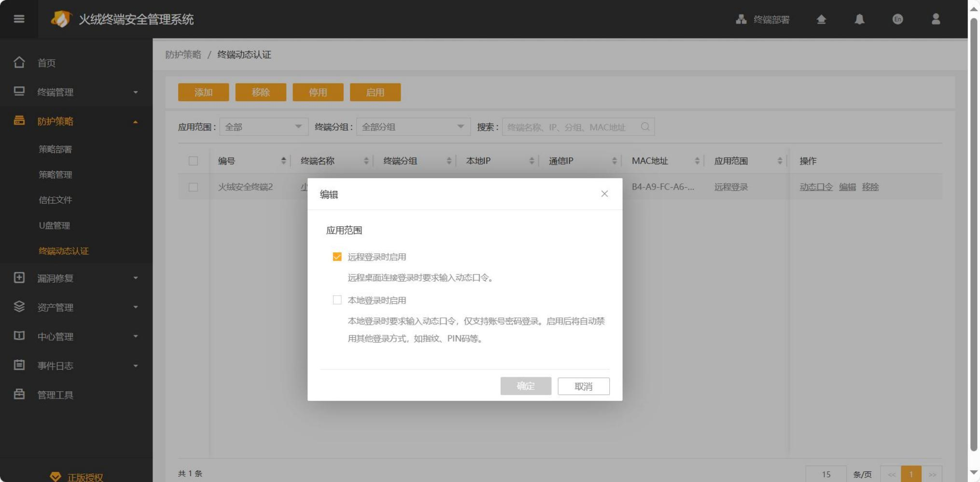
Task: Enable 本地登录时启用 checkbox
Action: [337, 300]
